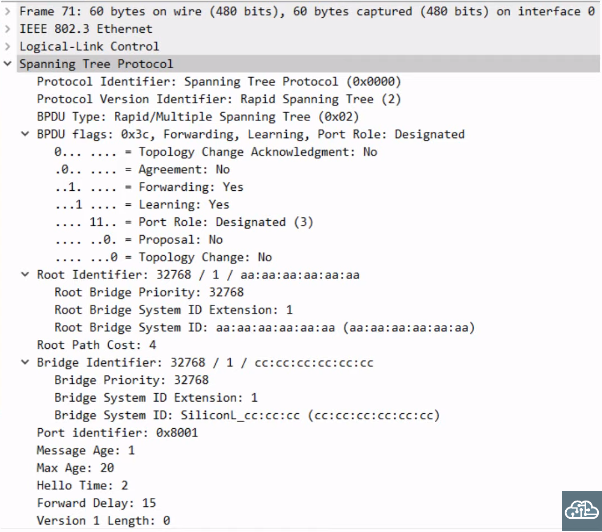Screen dimensions: 602x532
Task: Expand the IEEE 802.3 Ethernet section
Action: coord(9,29)
